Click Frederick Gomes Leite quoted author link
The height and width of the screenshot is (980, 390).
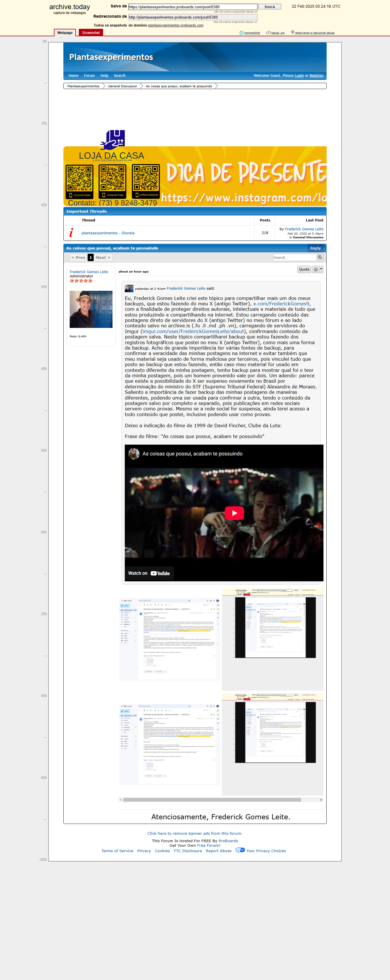(x=186, y=288)
